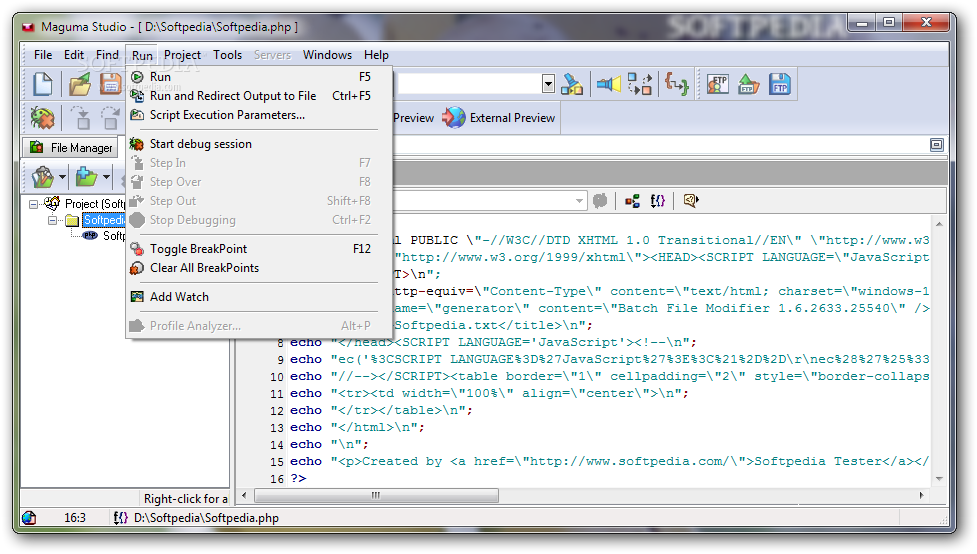Click the right arrow of the horizontal scrollbar
The image size is (977, 554).
[922, 495]
